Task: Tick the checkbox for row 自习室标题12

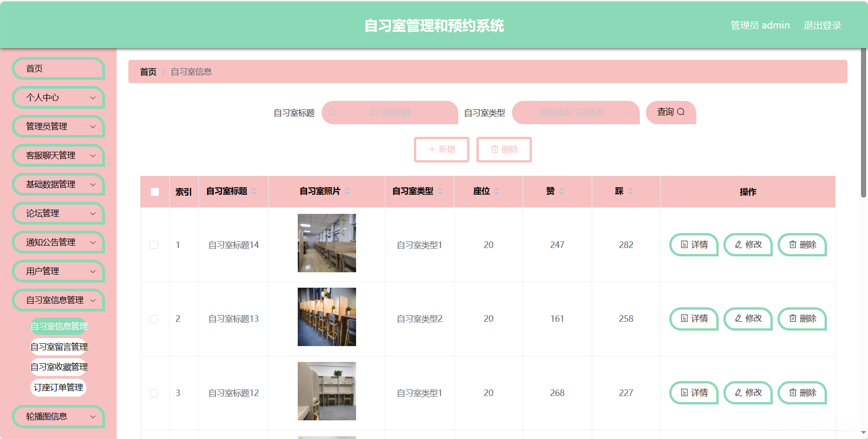Action: pyautogui.click(x=154, y=393)
